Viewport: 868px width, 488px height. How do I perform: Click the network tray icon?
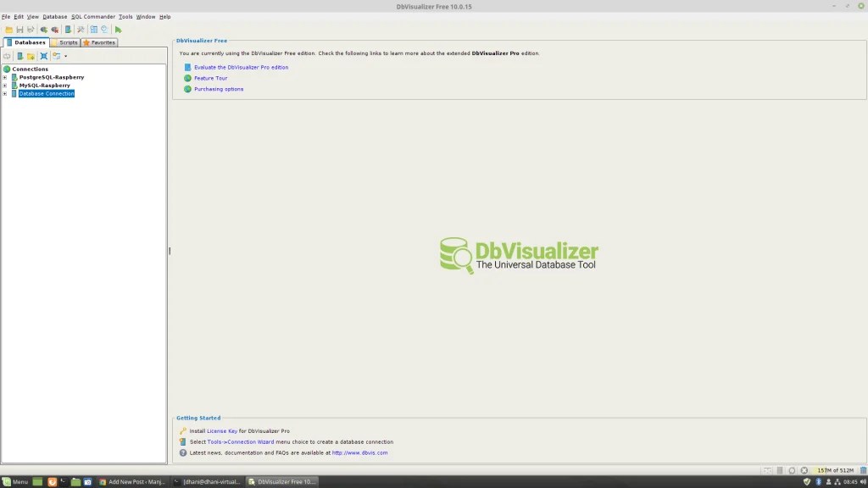coord(837,482)
